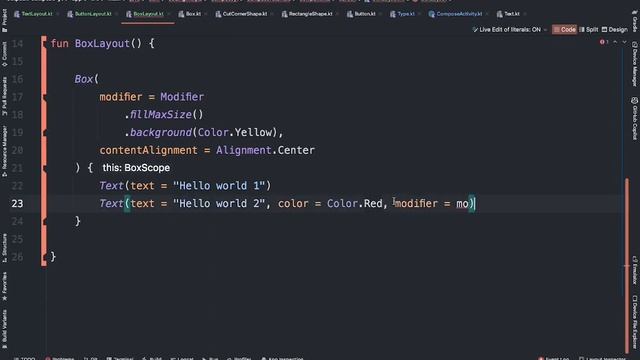Open the CutCornerShape.kt tab
This screenshot has width=640, height=360.
pos(244,14)
